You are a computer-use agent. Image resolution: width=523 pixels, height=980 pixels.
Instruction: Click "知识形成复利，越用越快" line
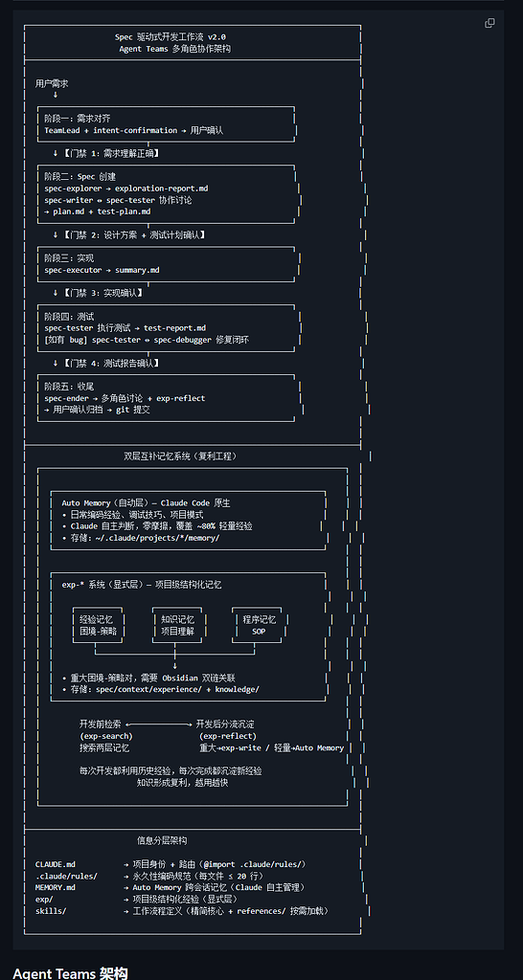pos(182,783)
